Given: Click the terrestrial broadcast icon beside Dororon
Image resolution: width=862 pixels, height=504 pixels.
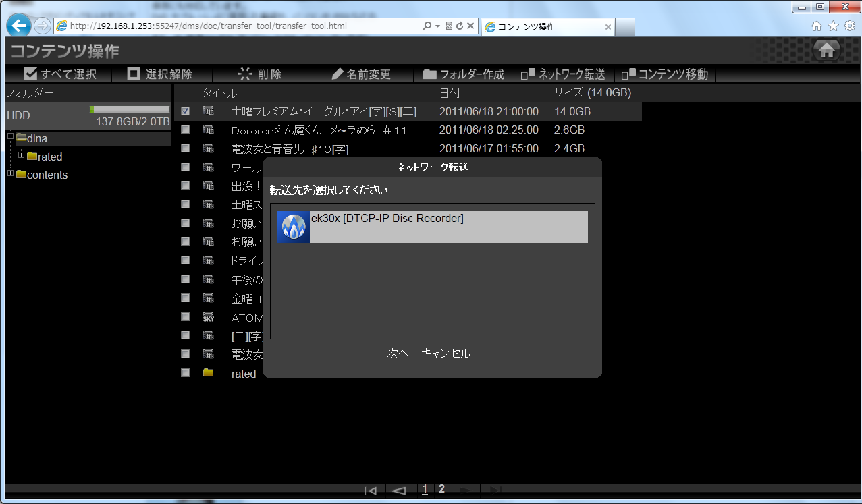Looking at the screenshot, I should (208, 130).
